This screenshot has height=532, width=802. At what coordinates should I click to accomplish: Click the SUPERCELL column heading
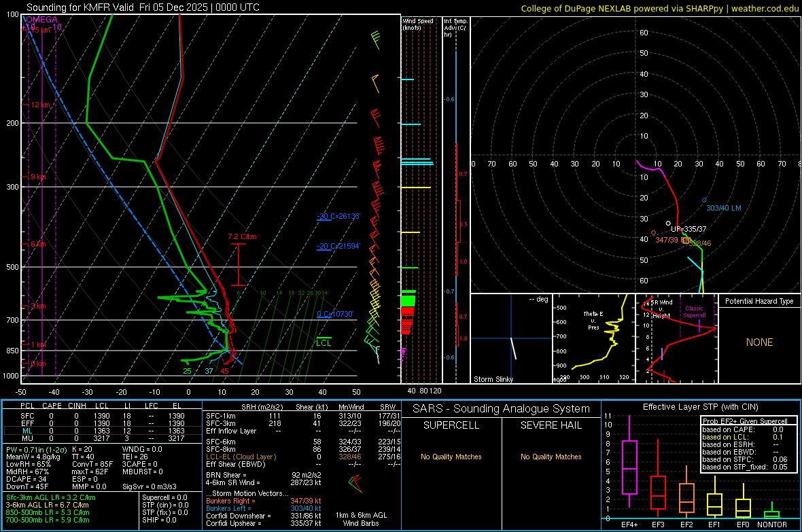(451, 425)
